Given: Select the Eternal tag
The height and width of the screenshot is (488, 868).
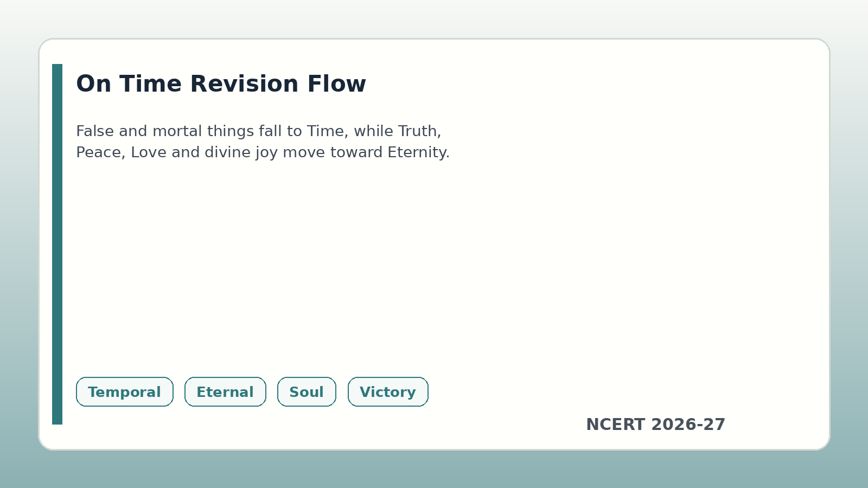Looking at the screenshot, I should coord(225,391).
